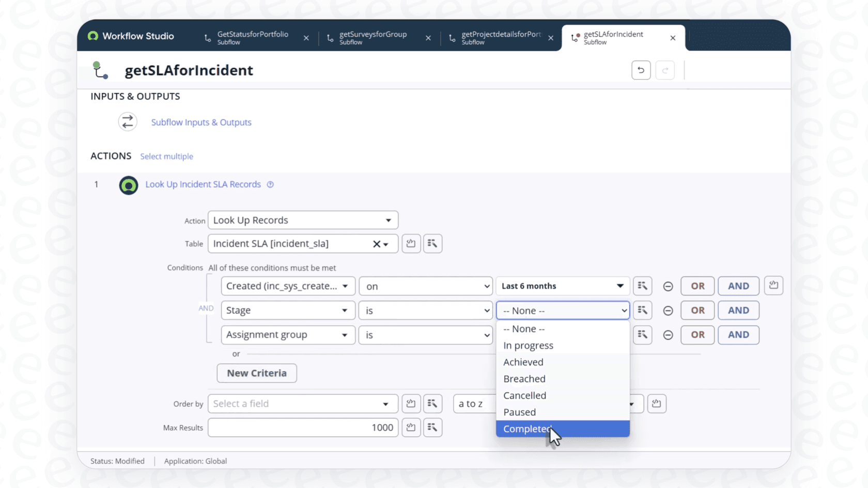
Task: Click the New Criteria button
Action: point(257,373)
